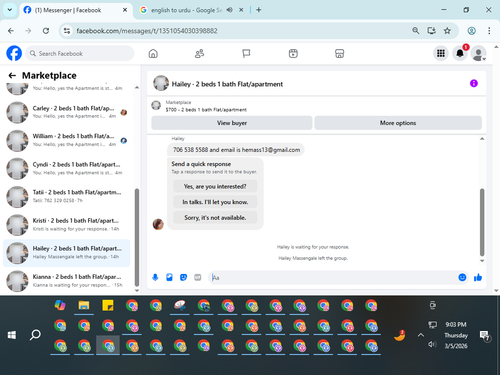The width and height of the screenshot is (500, 375).
Task: Choose a sticker for the message
Action: click(x=183, y=277)
